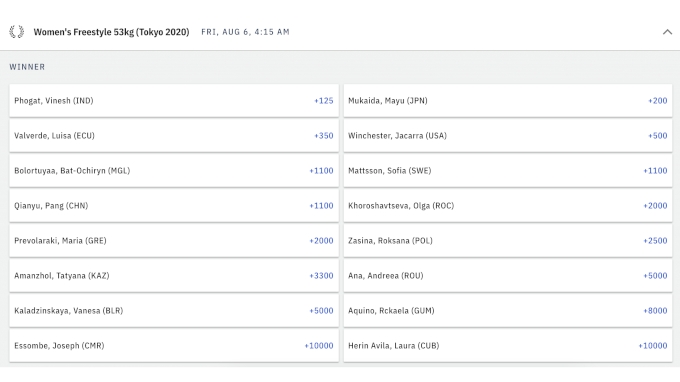This screenshot has height=382, width=680.
Task: Bet on Mukaida, Mayu (JPN) at +200
Action: (508, 101)
